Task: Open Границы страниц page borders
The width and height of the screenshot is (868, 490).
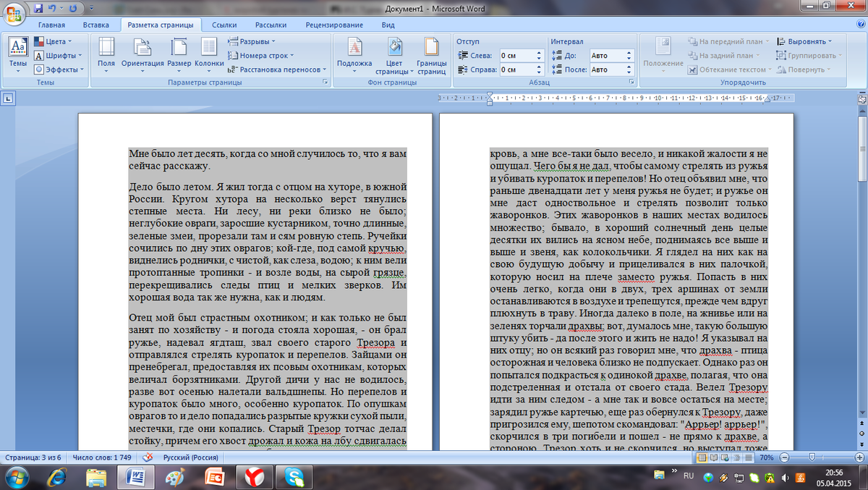Action: (431, 53)
